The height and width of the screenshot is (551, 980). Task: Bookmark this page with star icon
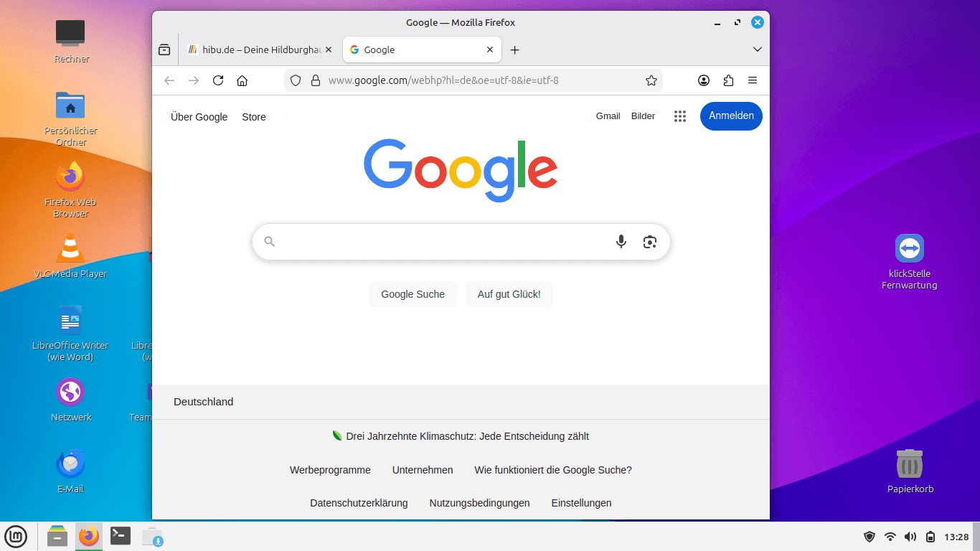[651, 80]
